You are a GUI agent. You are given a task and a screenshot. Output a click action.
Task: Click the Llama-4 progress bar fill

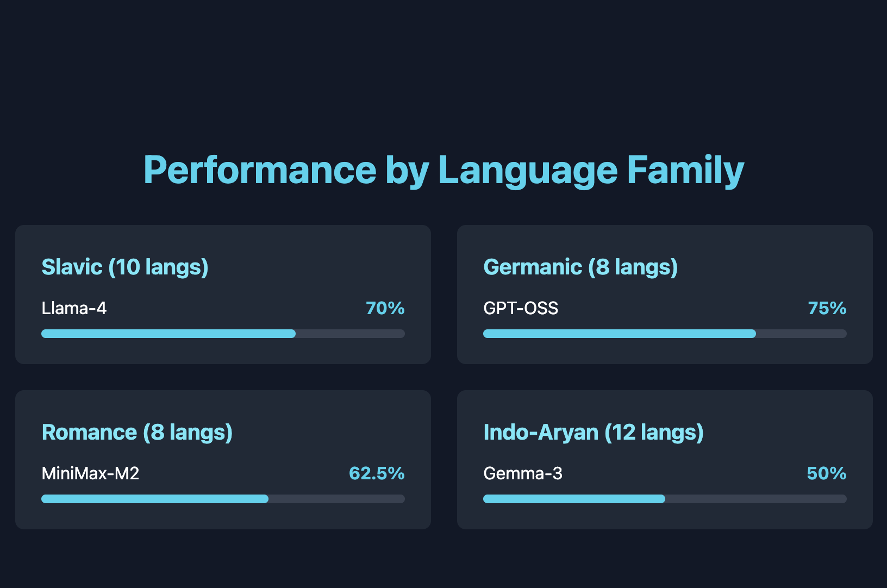click(168, 334)
